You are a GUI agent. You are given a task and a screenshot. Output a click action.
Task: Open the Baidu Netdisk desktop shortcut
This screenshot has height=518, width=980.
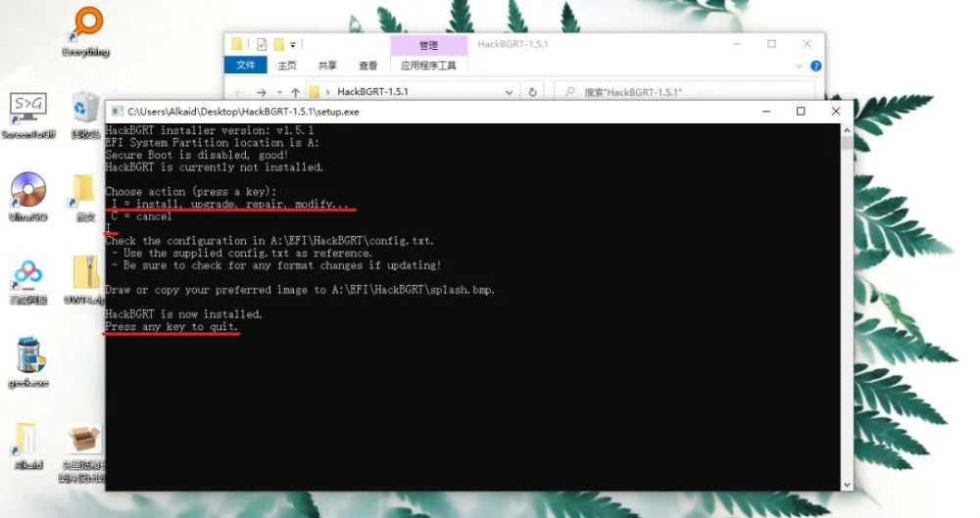pyautogui.click(x=28, y=282)
